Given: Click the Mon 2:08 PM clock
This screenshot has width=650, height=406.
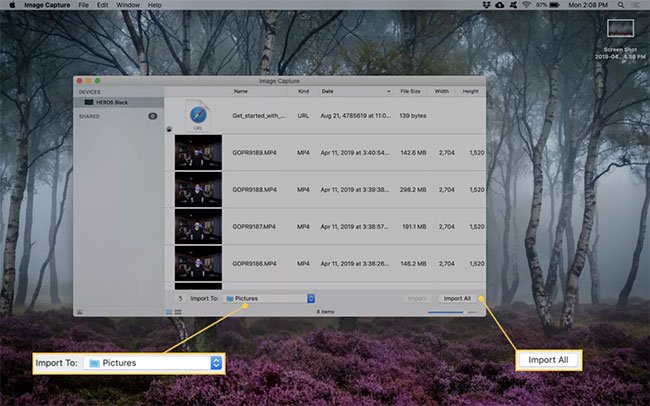Looking at the screenshot, I should [x=588, y=5].
